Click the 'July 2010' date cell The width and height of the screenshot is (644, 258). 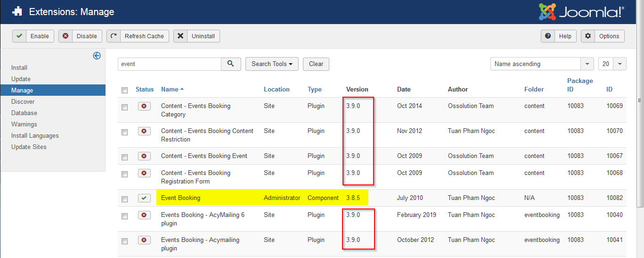410,198
